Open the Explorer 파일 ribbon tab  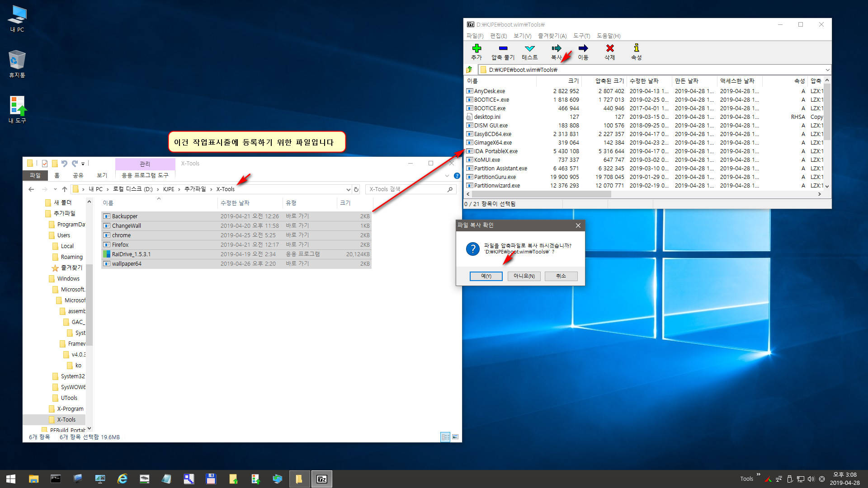35,175
